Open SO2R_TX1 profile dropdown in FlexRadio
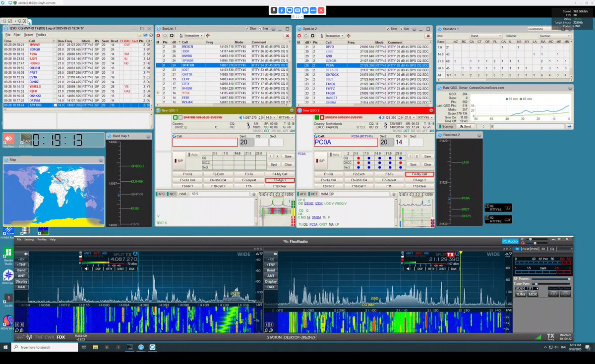 527,288
